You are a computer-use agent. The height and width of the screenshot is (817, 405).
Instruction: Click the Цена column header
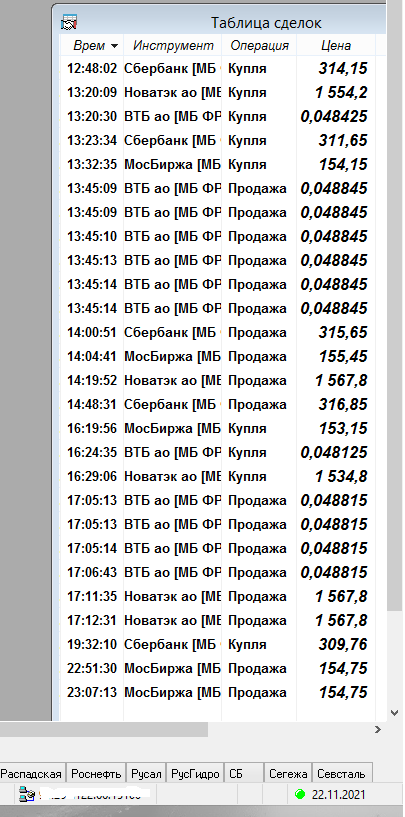336,45
